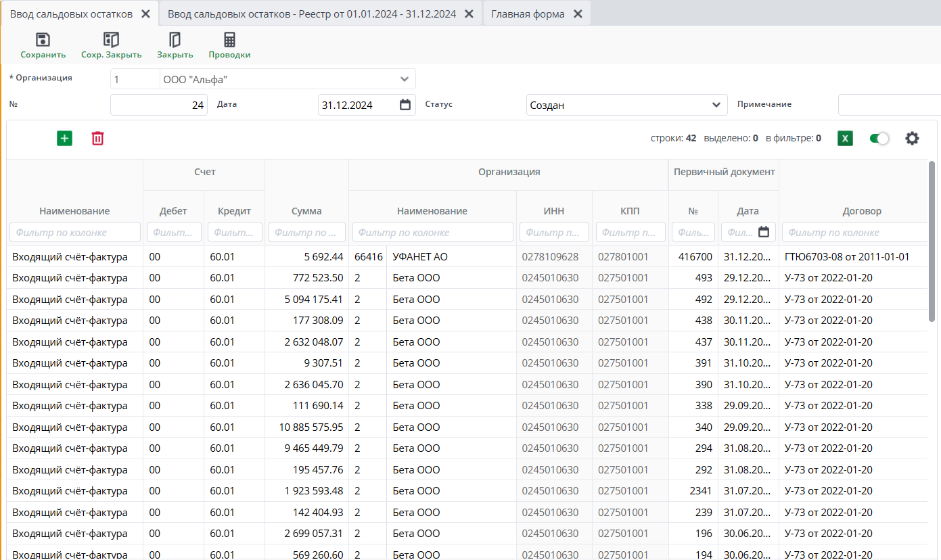
Task: Click Сохр. Закрыть save-and-close icon
Action: click(111, 40)
